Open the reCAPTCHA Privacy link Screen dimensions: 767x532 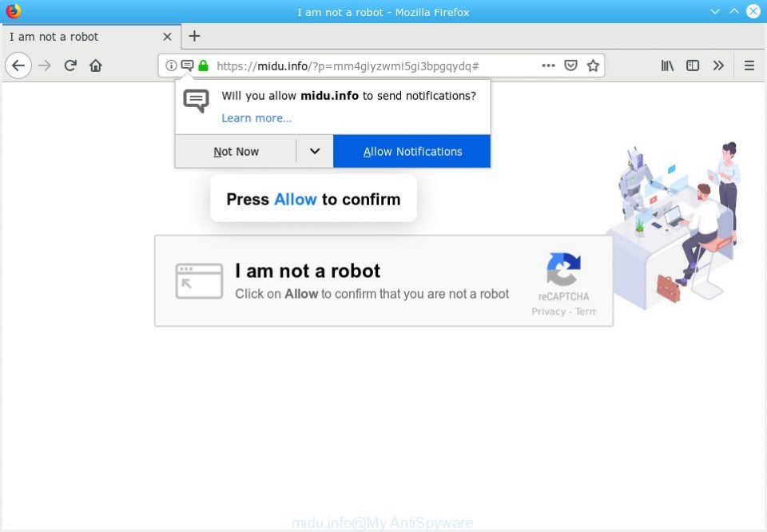pos(548,312)
